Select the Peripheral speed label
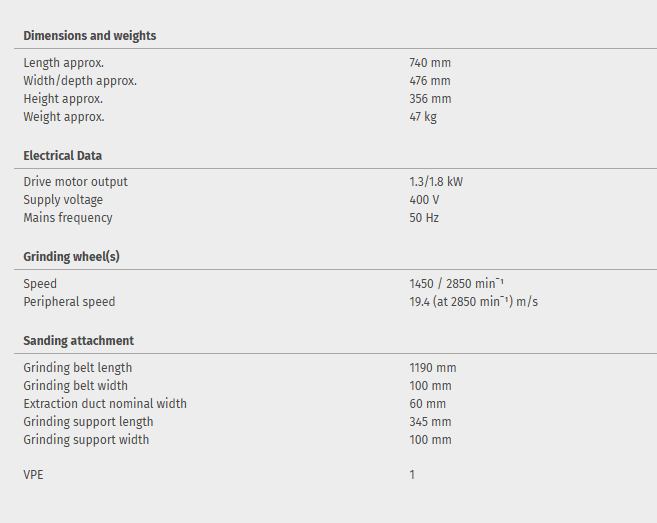The image size is (657, 523). (69, 302)
